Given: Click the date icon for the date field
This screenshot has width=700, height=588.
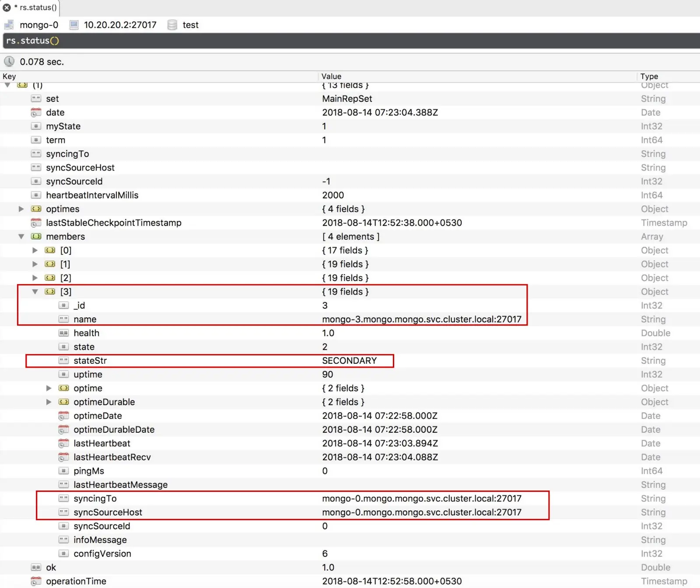Looking at the screenshot, I should pos(36,112).
